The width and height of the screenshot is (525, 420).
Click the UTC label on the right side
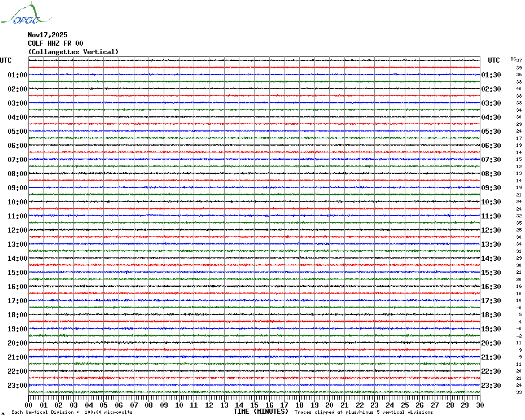pos(493,60)
